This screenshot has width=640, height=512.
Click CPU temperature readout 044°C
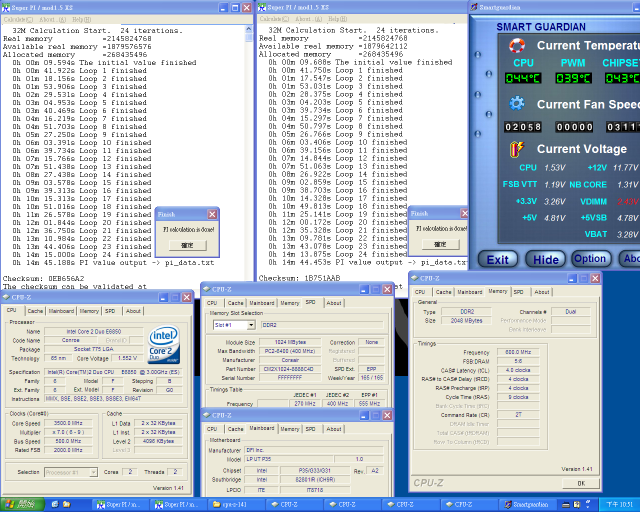[523, 78]
